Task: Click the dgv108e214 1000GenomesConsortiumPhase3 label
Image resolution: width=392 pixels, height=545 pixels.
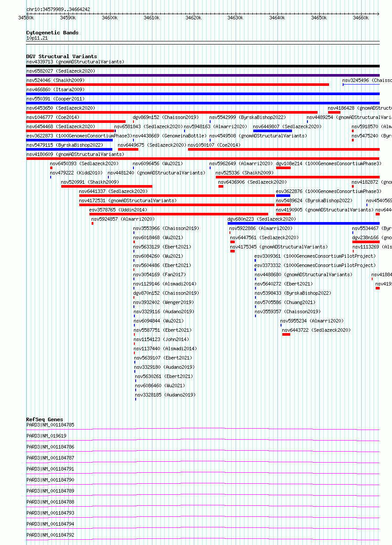Action: pos(329,163)
